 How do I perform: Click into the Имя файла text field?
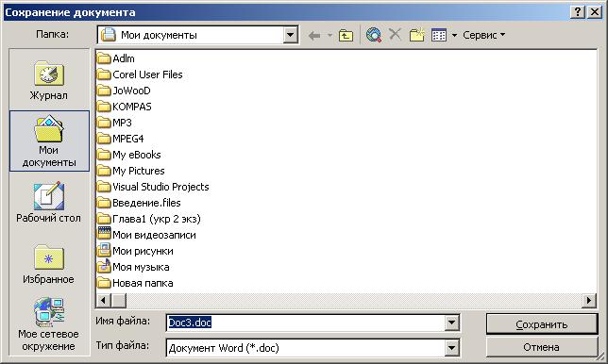pyautogui.click(x=306, y=323)
